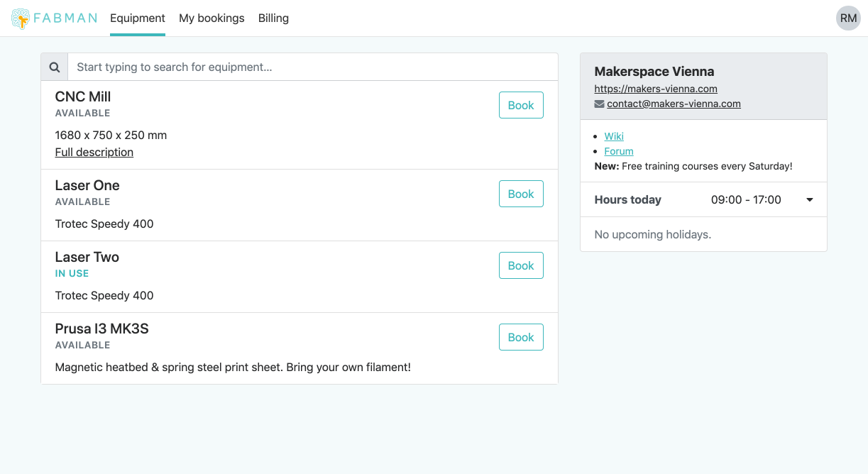Click the Magnetic heatbed description text
Viewport: 868px width, 474px height.
(233, 367)
